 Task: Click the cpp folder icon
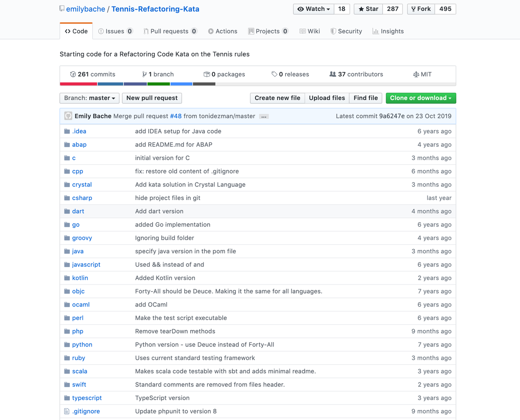tap(67, 171)
